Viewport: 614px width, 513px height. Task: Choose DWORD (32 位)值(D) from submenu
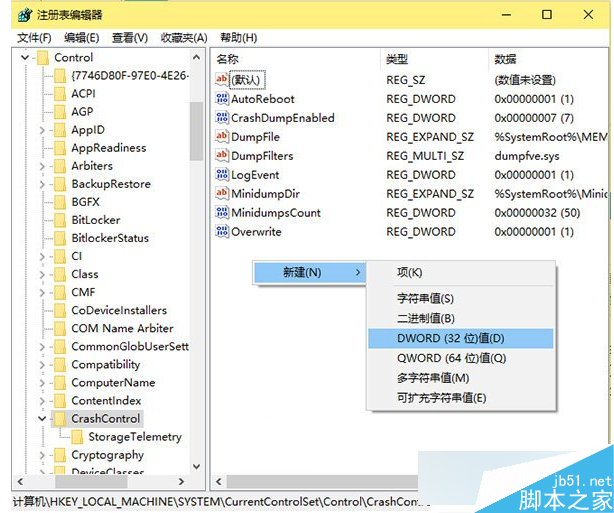[x=460, y=338]
